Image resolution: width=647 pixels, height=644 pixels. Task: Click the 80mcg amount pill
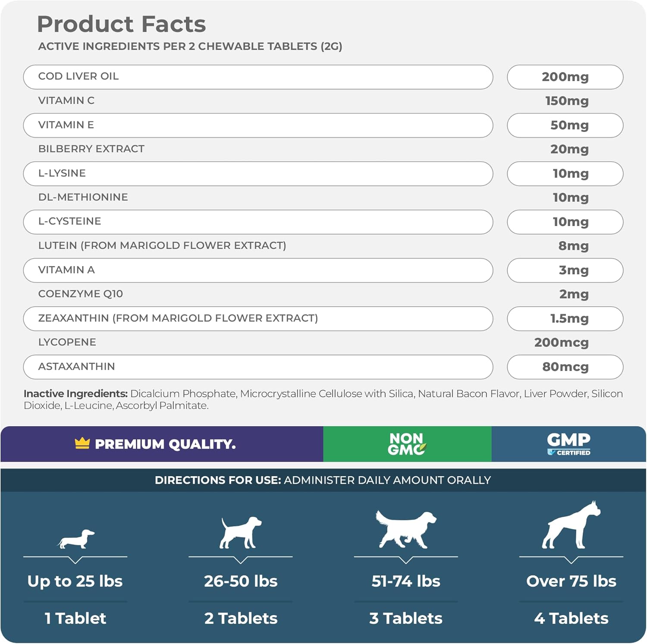(565, 367)
